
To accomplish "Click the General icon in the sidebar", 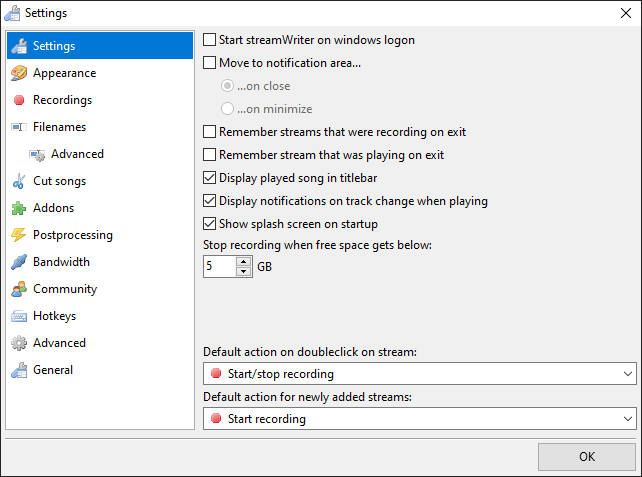I will pyautogui.click(x=19, y=370).
